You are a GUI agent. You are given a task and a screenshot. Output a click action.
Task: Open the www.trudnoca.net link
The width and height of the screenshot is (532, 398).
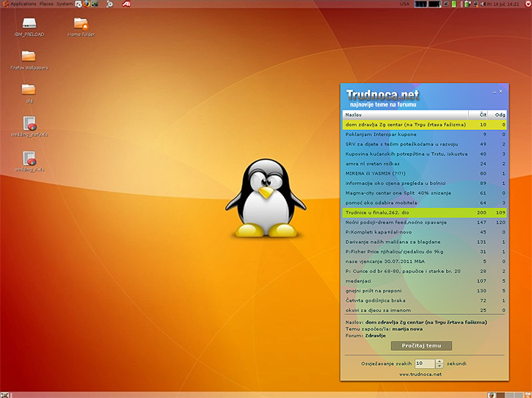coord(420,375)
